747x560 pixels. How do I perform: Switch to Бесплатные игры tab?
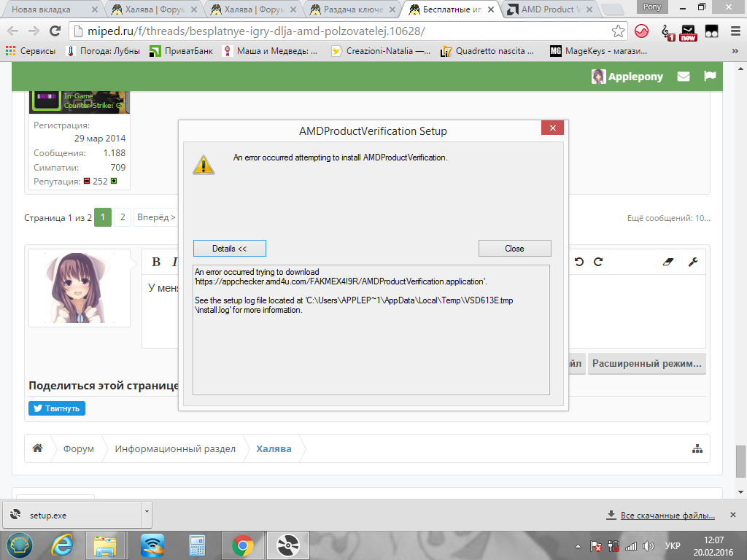pyautogui.click(x=452, y=9)
